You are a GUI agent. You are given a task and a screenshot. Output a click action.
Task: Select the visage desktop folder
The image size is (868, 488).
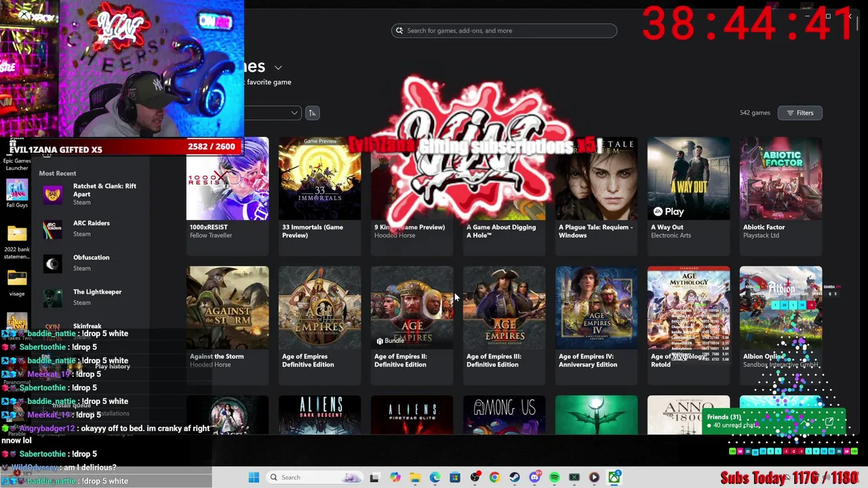pyautogui.click(x=17, y=283)
